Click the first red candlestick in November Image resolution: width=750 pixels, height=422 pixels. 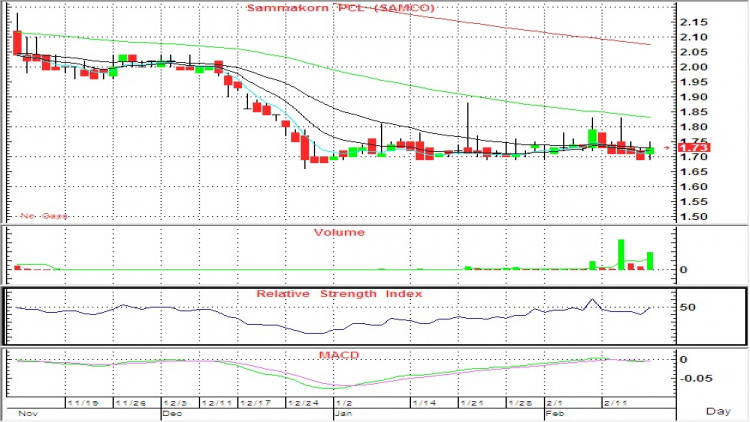[17, 43]
